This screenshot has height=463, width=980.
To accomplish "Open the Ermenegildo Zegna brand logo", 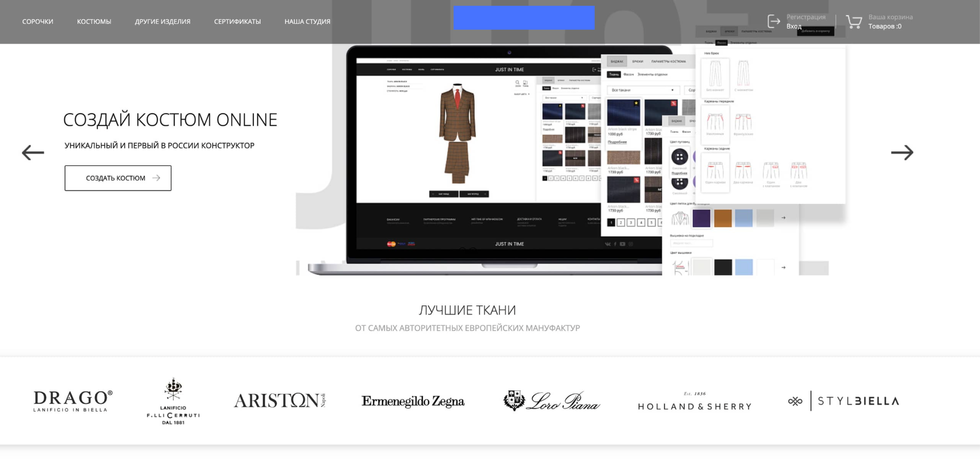I will point(413,401).
